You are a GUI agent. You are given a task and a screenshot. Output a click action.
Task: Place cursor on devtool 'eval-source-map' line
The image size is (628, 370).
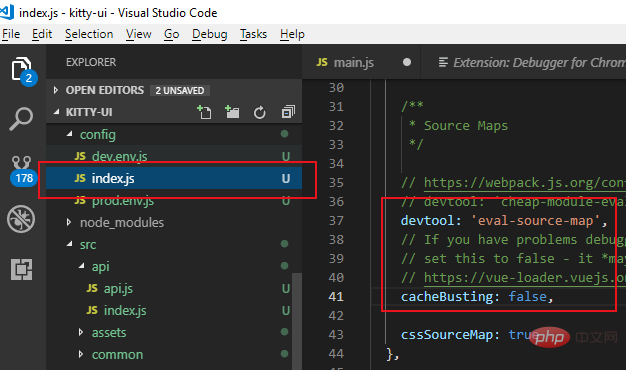tap(504, 221)
